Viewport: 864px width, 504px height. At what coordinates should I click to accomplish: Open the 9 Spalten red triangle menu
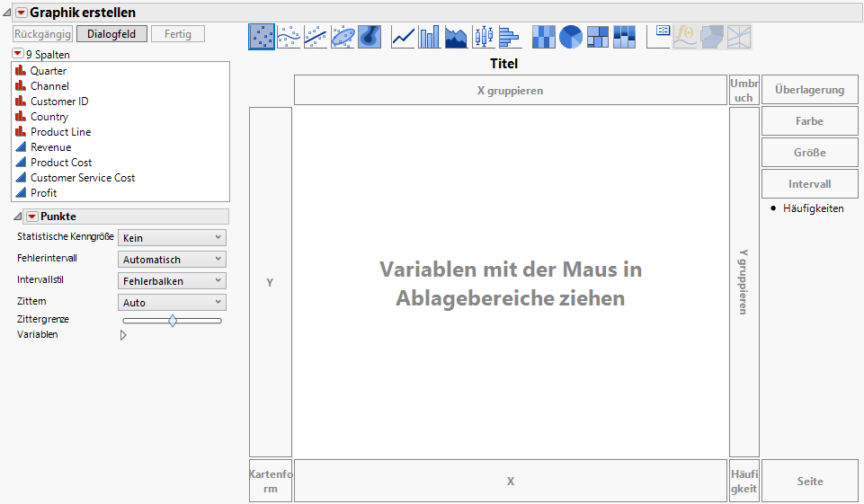pos(17,54)
